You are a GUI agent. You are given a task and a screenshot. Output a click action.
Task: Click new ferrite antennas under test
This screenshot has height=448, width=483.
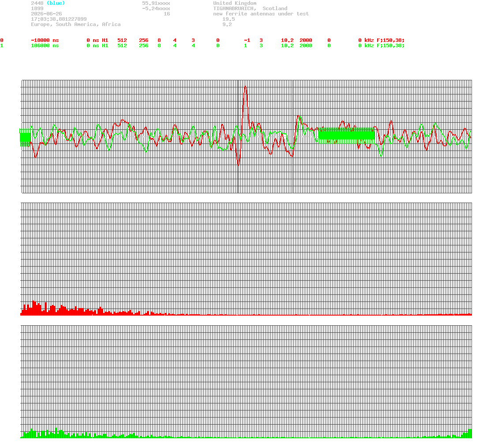coord(261,14)
